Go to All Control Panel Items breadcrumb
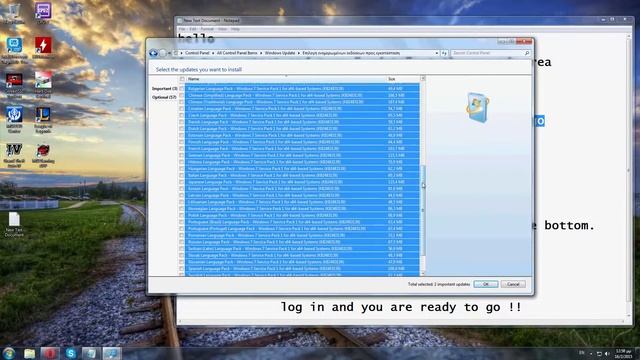Image resolution: width=640 pixels, height=360 pixels. click(x=237, y=53)
